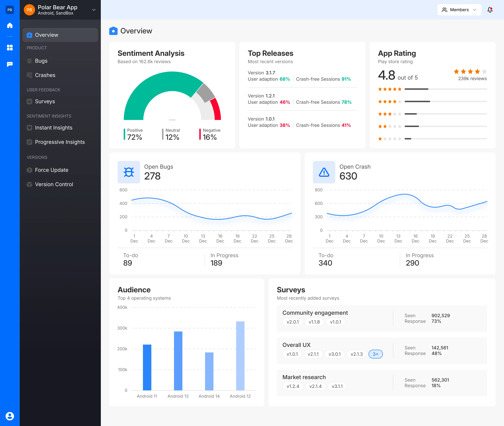The width and height of the screenshot is (504, 426).
Task: Open Version Control section
Action: 54,184
